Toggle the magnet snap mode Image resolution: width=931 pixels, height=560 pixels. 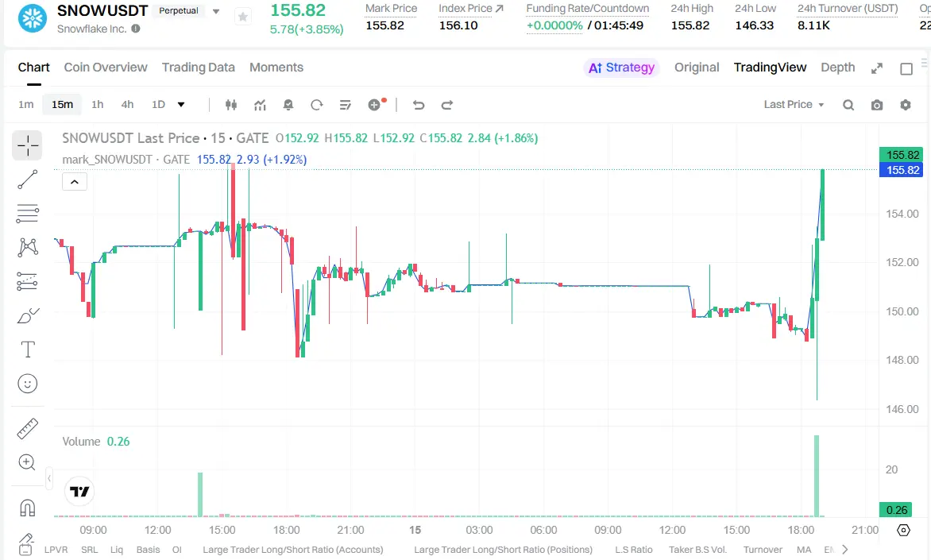[27, 508]
